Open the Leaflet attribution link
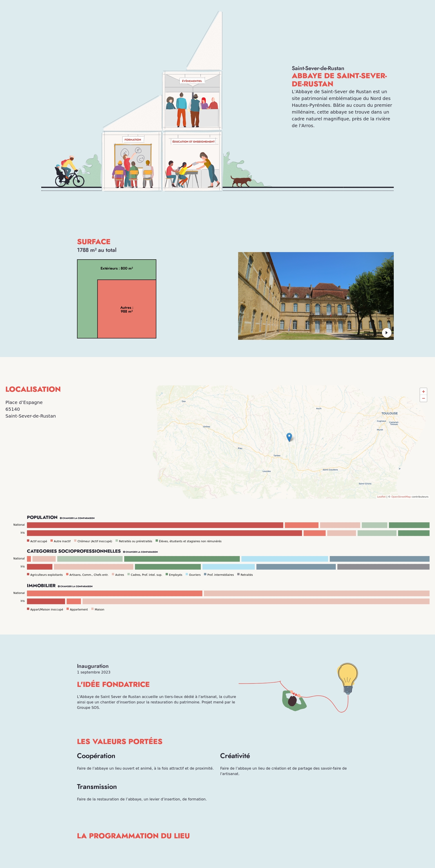Image resolution: width=435 pixels, height=868 pixels. coord(381,497)
